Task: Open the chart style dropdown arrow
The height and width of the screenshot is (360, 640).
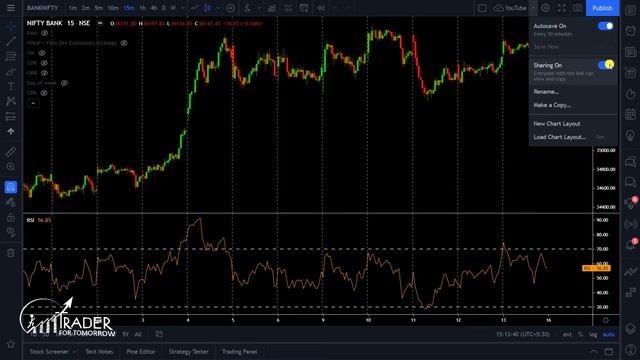Action: [218, 8]
